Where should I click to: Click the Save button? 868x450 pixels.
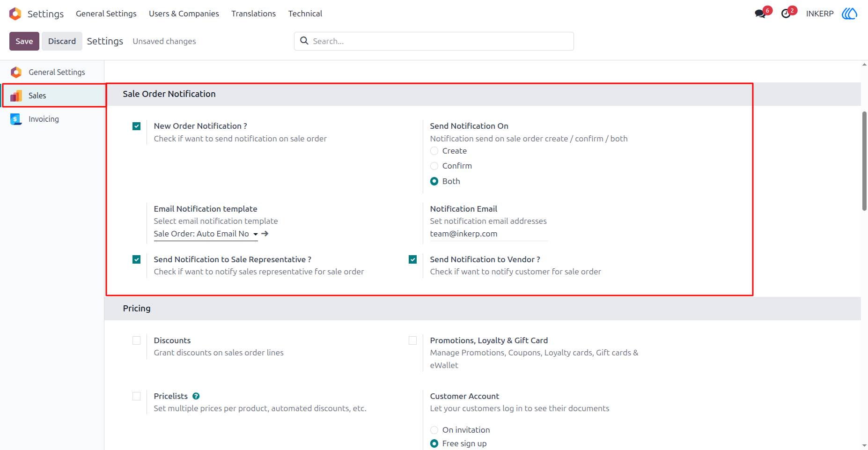[x=24, y=41]
